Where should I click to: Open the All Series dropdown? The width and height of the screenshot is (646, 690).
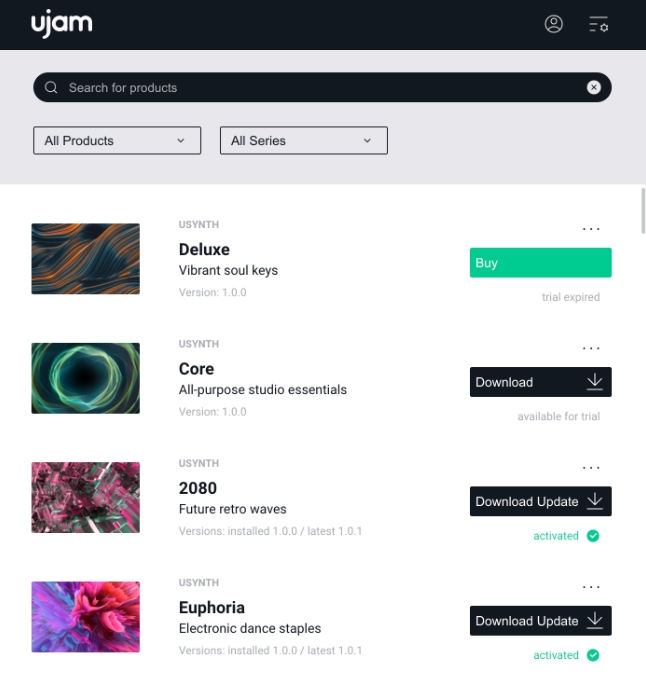[304, 140]
